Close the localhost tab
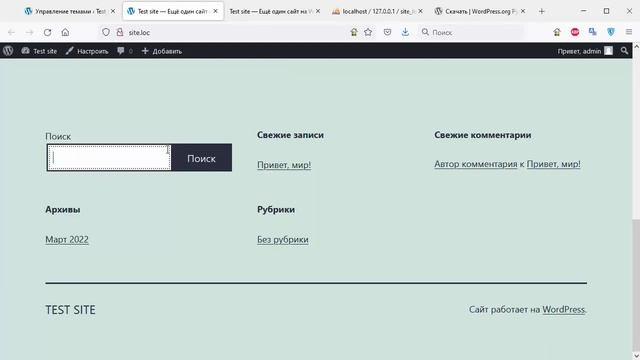The height and width of the screenshot is (360, 640). [420, 11]
